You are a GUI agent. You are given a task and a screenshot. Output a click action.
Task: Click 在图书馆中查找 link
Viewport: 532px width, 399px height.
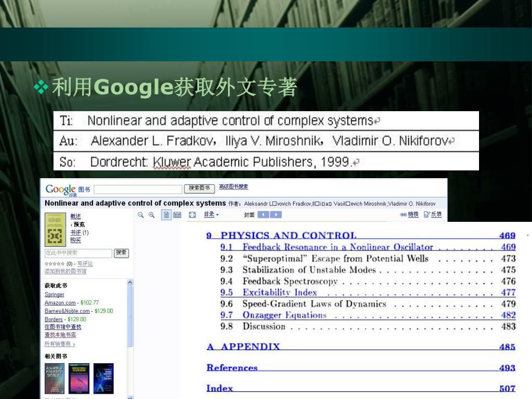[x=63, y=327]
